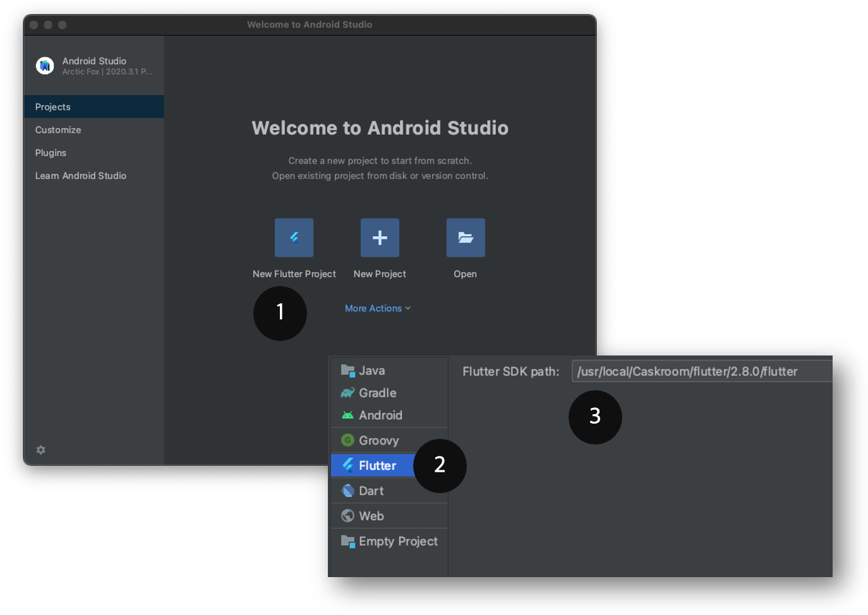
Task: Choose Web project type label
Action: pyautogui.click(x=371, y=516)
